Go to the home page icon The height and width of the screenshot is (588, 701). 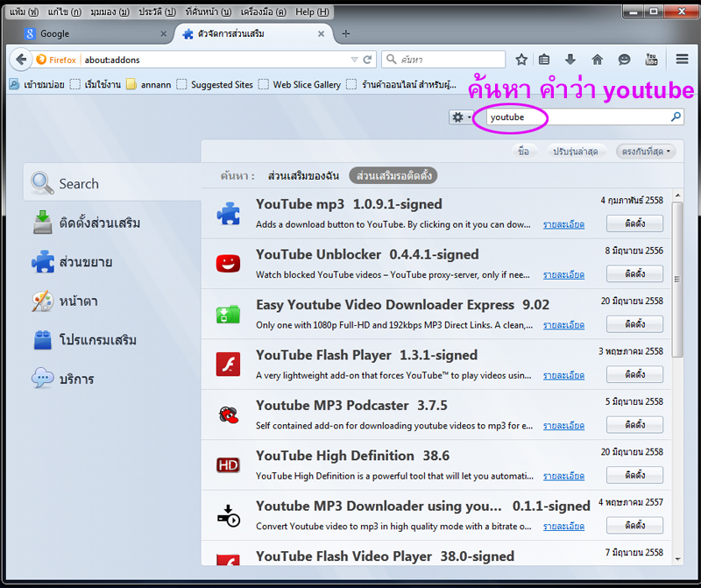point(598,60)
